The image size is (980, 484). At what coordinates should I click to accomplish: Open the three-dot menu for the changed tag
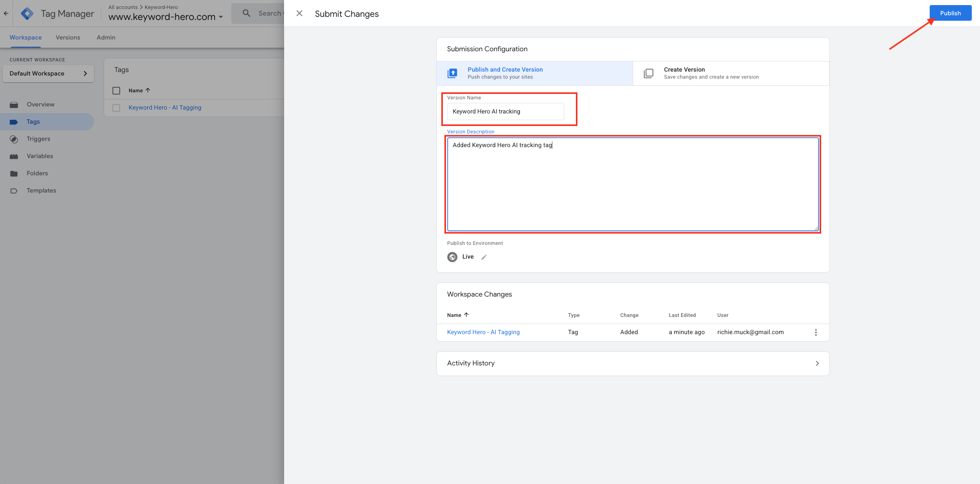coord(816,333)
